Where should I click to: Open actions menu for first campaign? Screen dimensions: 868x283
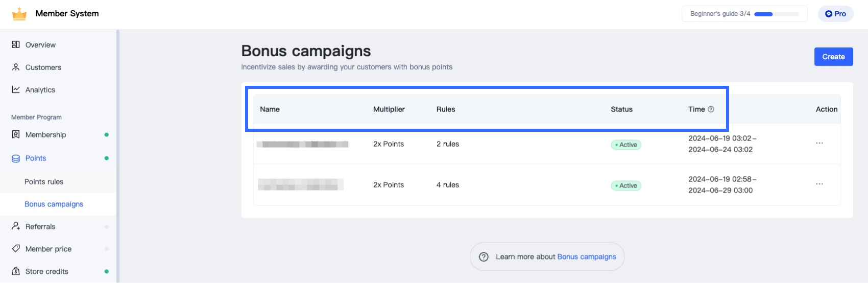click(x=819, y=144)
